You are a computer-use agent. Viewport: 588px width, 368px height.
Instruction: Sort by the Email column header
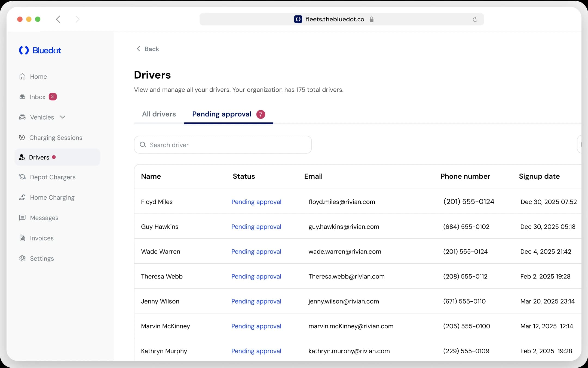313,176
